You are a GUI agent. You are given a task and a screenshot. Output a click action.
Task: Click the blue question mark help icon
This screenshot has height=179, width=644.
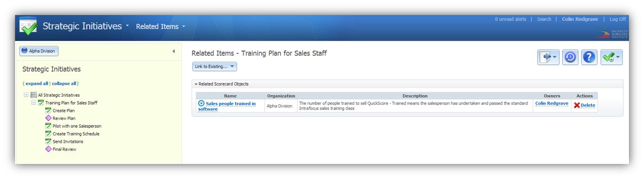tap(589, 57)
